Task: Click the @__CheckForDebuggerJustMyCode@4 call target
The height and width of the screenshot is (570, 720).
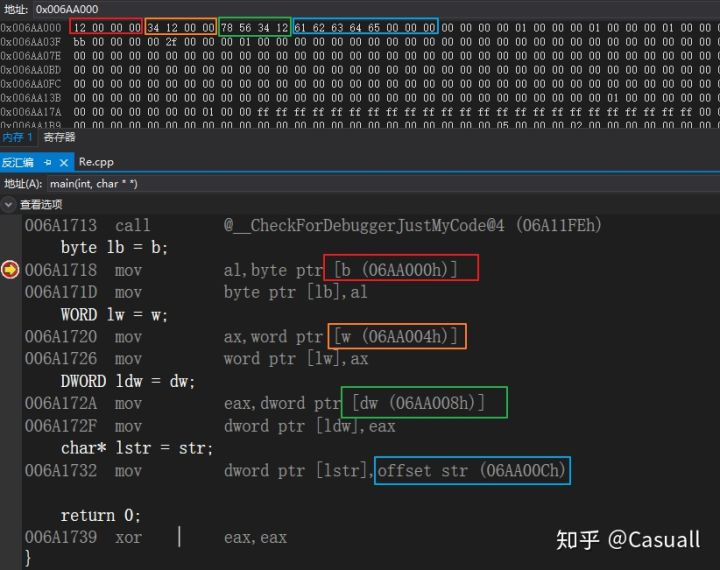Action: click(x=364, y=225)
